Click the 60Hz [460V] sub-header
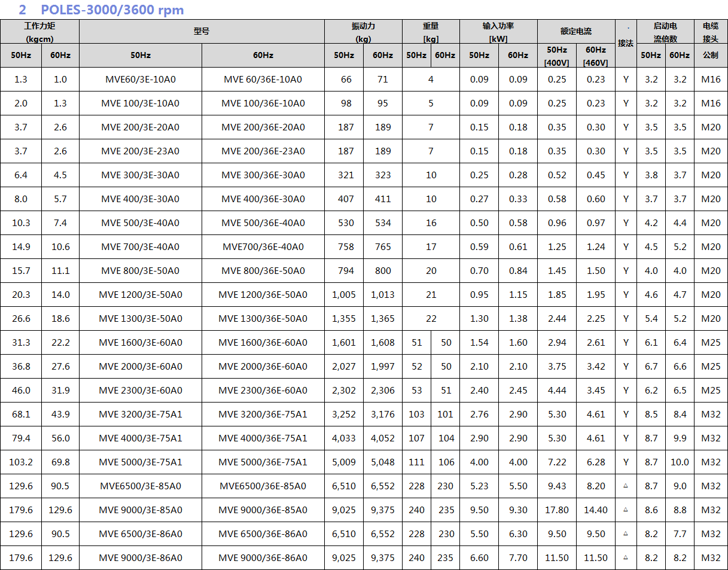This screenshot has height=570, width=728. coord(595,56)
